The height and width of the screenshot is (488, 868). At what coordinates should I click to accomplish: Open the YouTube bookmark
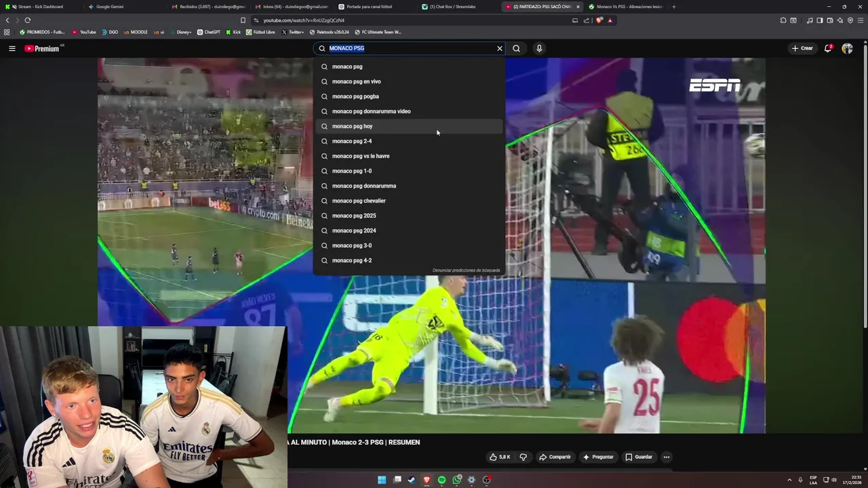point(84,32)
